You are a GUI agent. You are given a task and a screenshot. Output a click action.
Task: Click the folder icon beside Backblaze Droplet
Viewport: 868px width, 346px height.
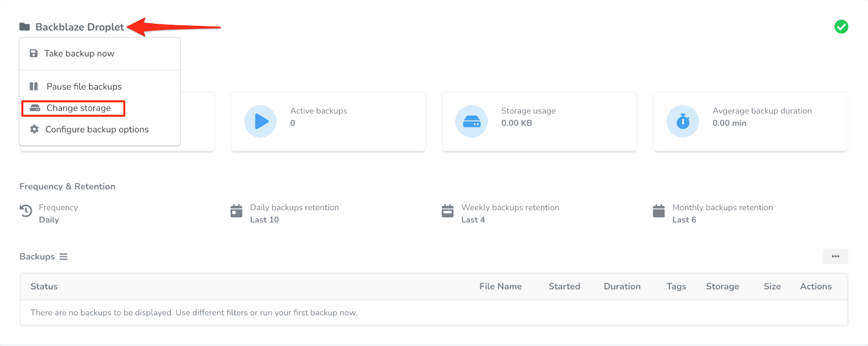pos(24,27)
